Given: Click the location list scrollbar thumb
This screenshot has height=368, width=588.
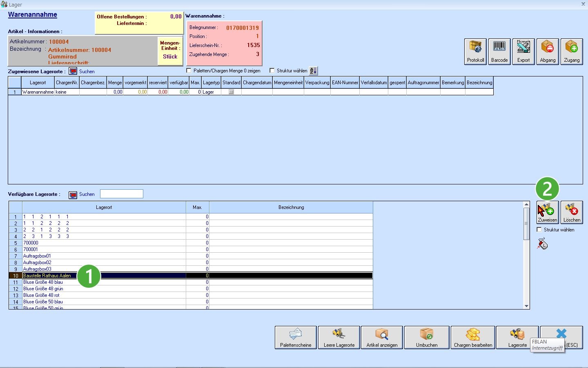Looking at the screenshot, I should [x=526, y=224].
